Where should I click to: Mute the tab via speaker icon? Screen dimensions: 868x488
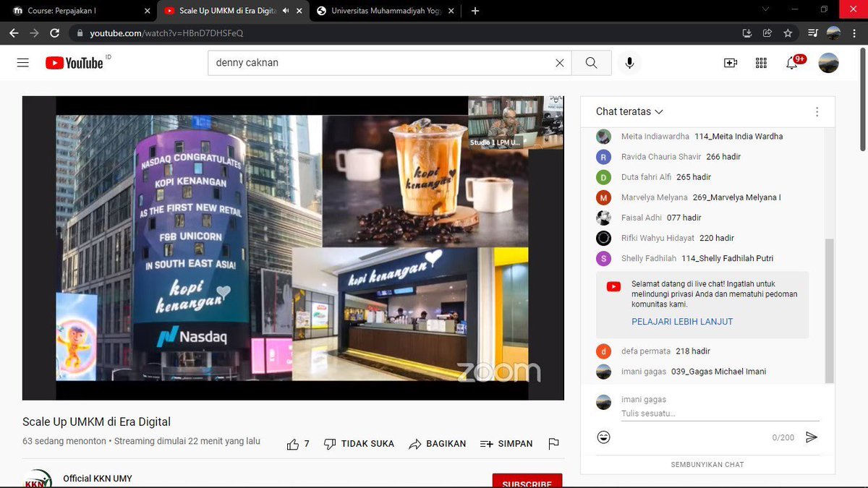[286, 11]
